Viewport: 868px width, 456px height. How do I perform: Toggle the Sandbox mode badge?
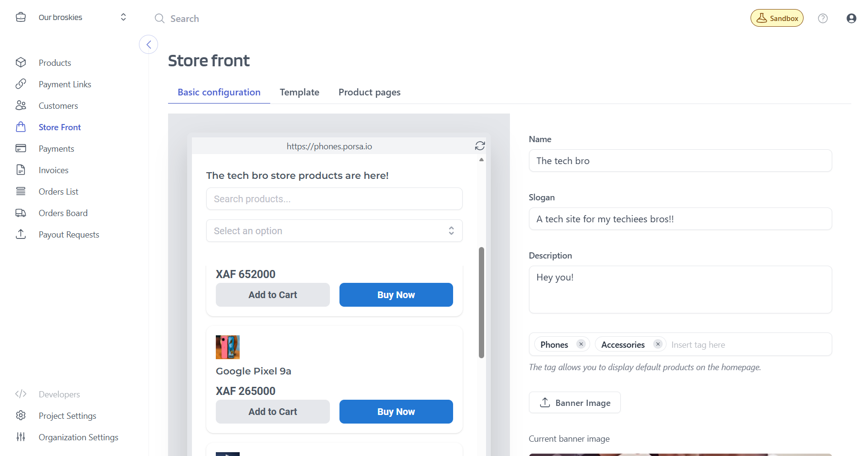(x=777, y=18)
